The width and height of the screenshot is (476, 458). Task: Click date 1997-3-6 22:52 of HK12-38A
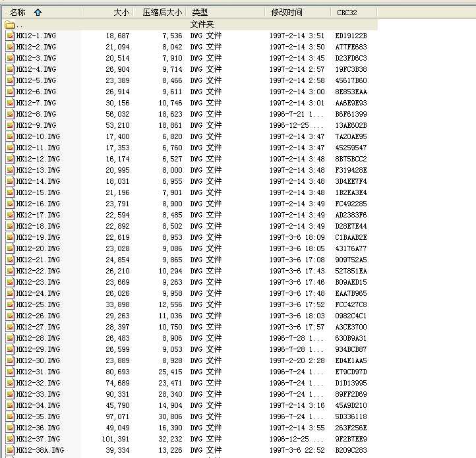297,450
